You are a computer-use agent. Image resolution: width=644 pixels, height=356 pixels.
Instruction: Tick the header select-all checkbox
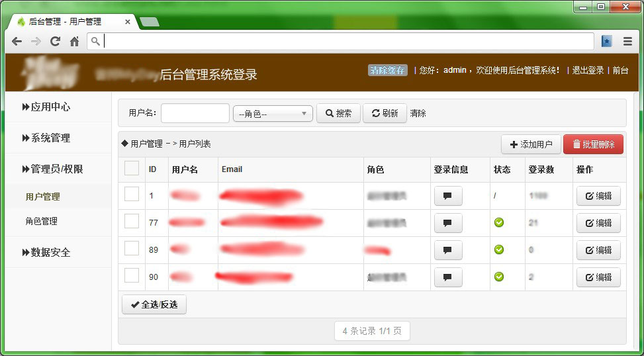pos(132,169)
